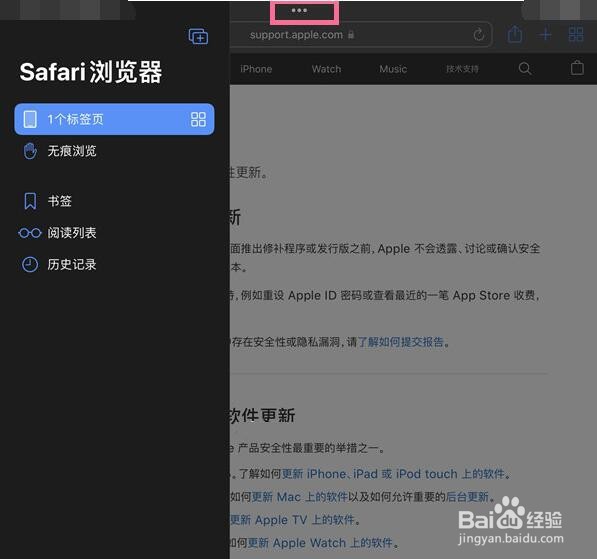The width and height of the screenshot is (597, 559).
Task: Open link 更新 Apple Watch 上的软件
Action: pos(320,543)
